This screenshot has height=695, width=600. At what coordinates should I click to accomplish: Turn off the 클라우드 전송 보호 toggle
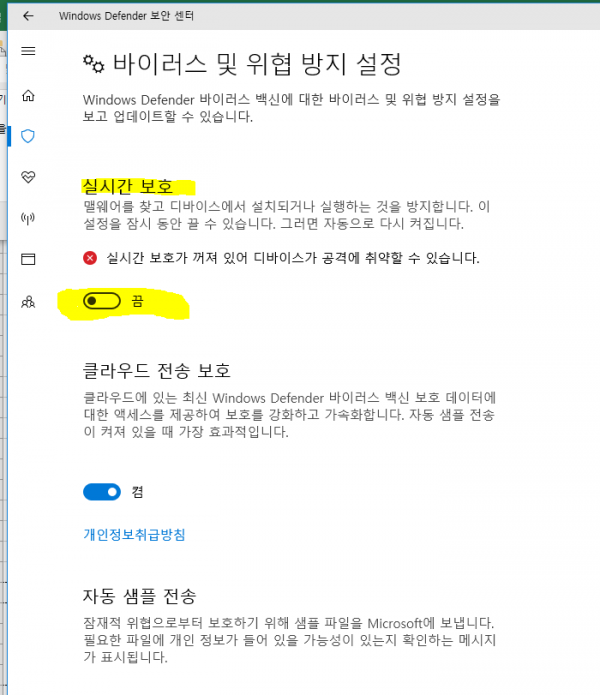point(102,492)
